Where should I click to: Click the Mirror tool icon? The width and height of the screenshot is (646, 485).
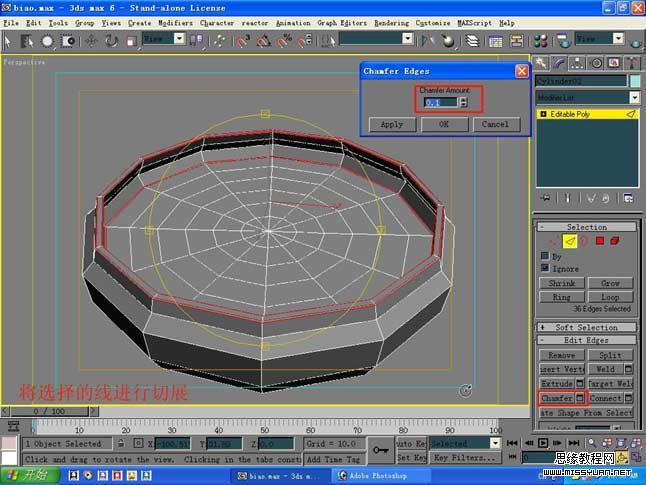click(x=427, y=41)
